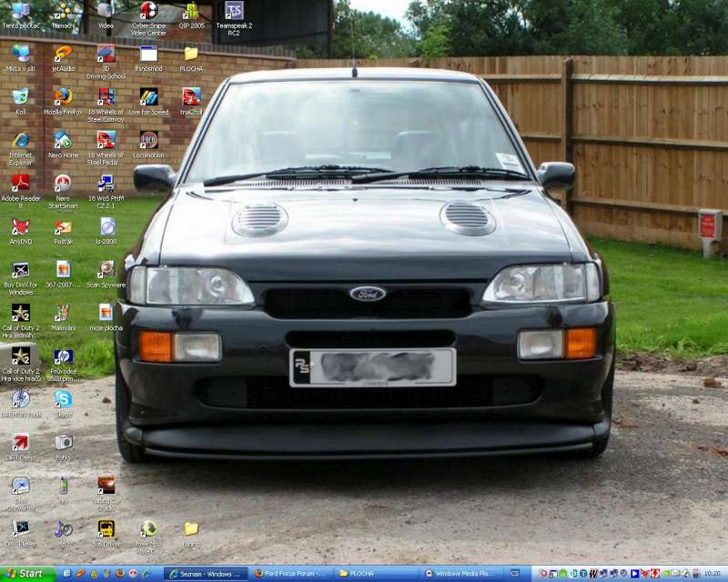Activate the Seznam browser window in taskbar

coord(206,574)
